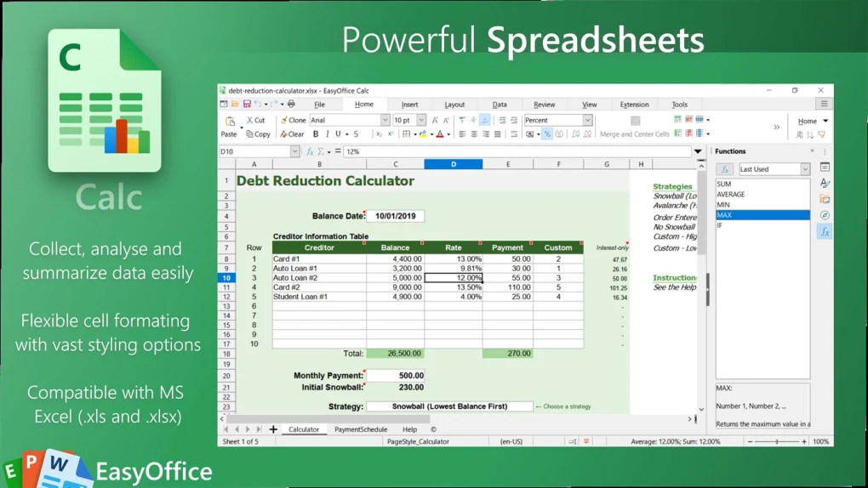Switch to the PaymentSchedule sheet tab
868x488 pixels.
pyautogui.click(x=361, y=429)
